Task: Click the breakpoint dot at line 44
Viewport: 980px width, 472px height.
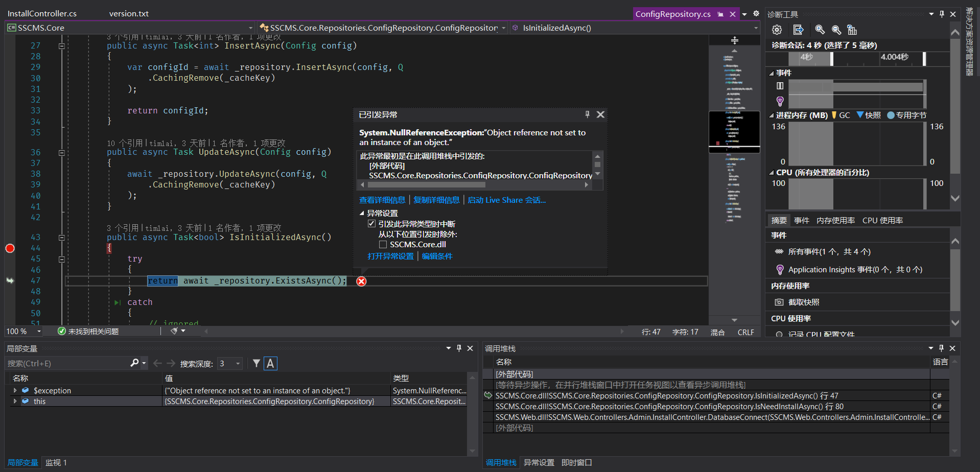Action: (x=10, y=248)
